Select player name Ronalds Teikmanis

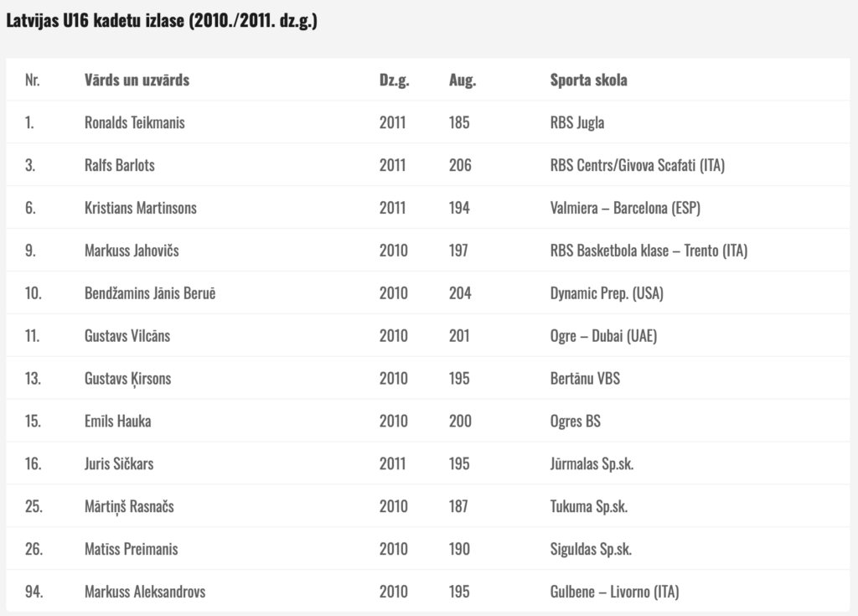(x=135, y=122)
